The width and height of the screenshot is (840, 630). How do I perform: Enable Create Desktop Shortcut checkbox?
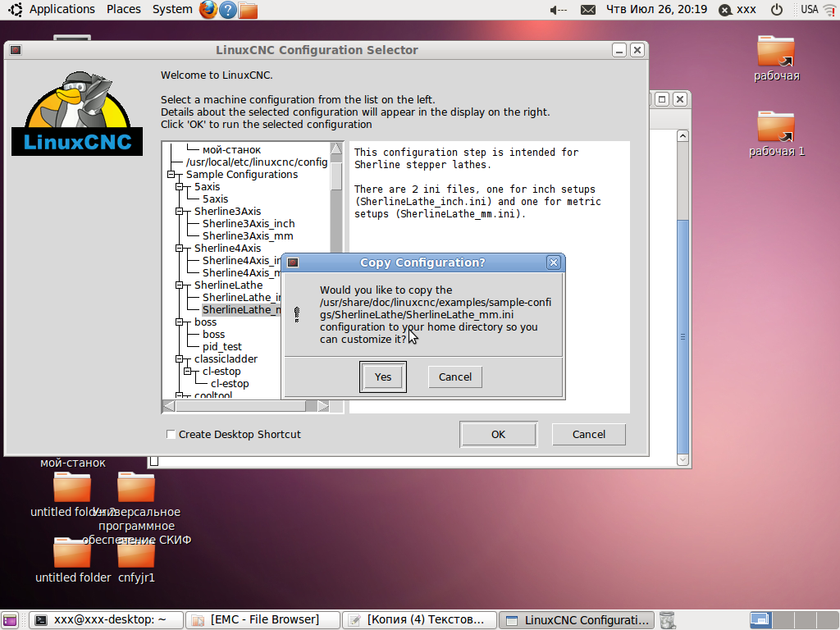(x=171, y=435)
